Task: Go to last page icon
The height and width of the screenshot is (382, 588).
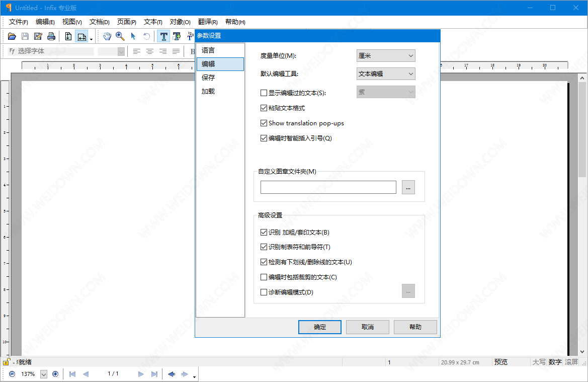Action: point(154,374)
